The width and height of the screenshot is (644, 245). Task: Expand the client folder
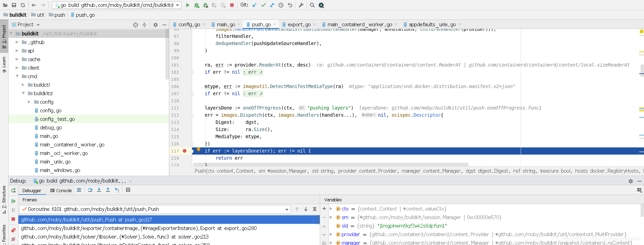click(17, 68)
